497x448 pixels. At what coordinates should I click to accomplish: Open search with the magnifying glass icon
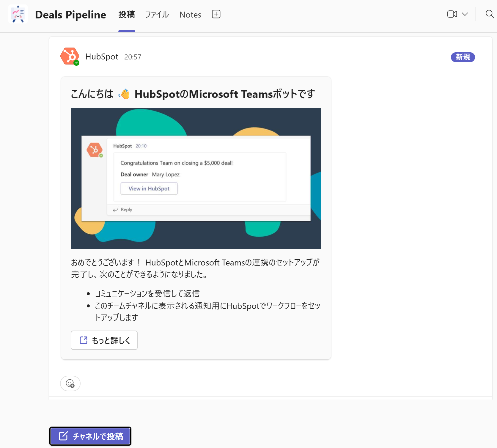(x=489, y=14)
